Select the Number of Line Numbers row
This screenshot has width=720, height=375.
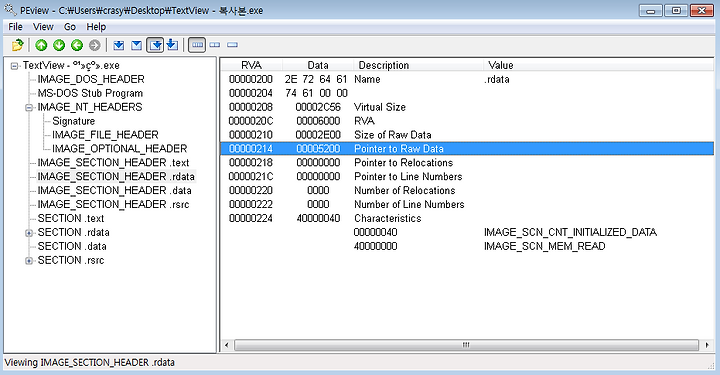pyautogui.click(x=467, y=204)
